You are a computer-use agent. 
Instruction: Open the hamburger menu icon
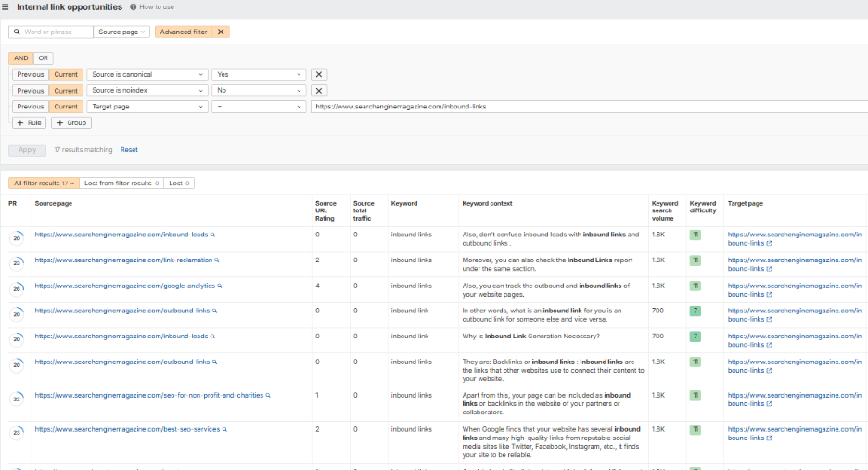pyautogui.click(x=6, y=7)
